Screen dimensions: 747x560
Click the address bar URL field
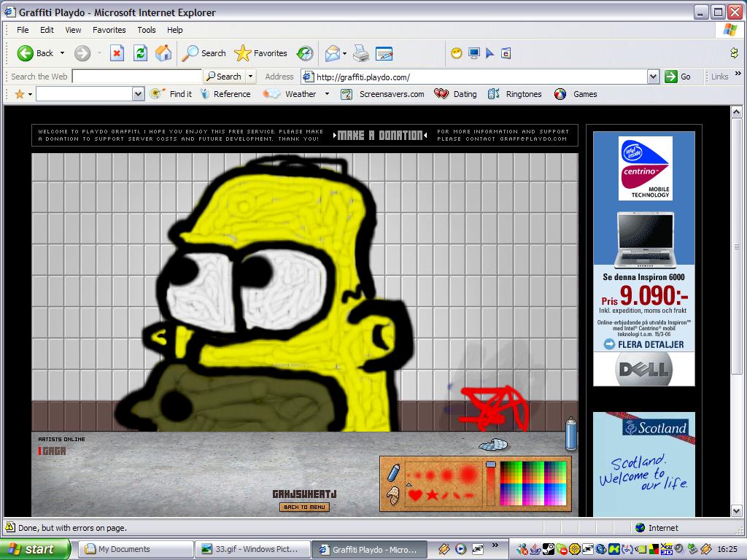point(481,77)
